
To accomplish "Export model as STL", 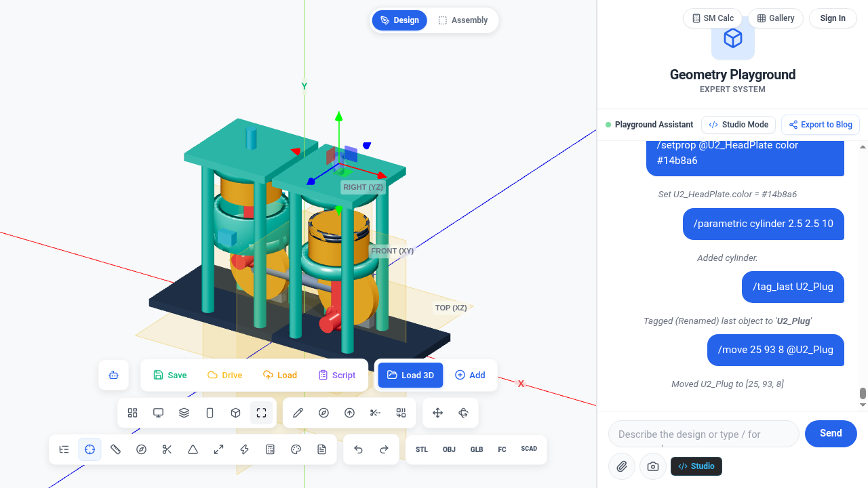I will (422, 449).
